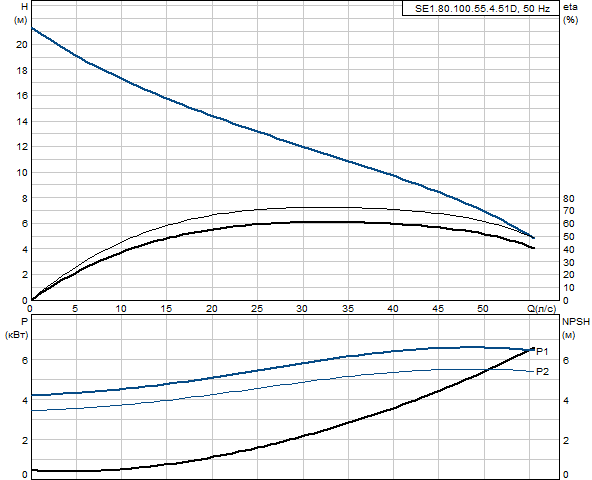
Task: Click the P power axis title
Action: coord(25,322)
